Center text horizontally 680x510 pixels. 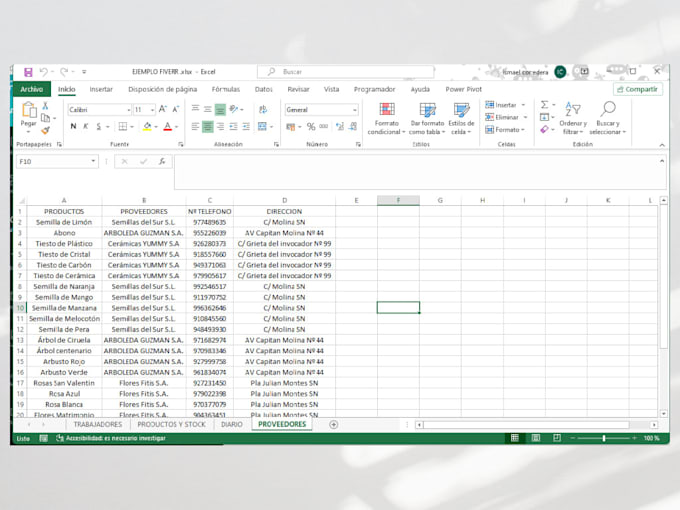[208, 127]
